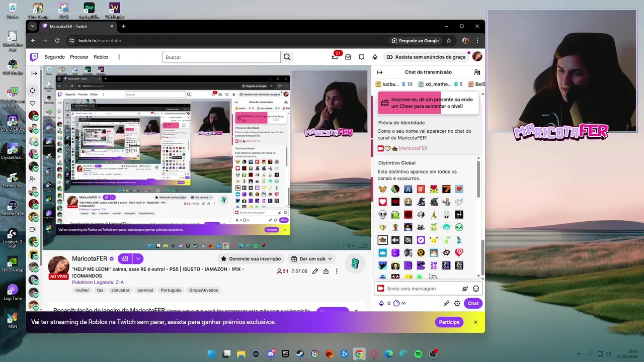This screenshot has height=362, width=644.
Task: Toggle the follow notification bell button next to MaricotaFER
Action: click(125, 258)
